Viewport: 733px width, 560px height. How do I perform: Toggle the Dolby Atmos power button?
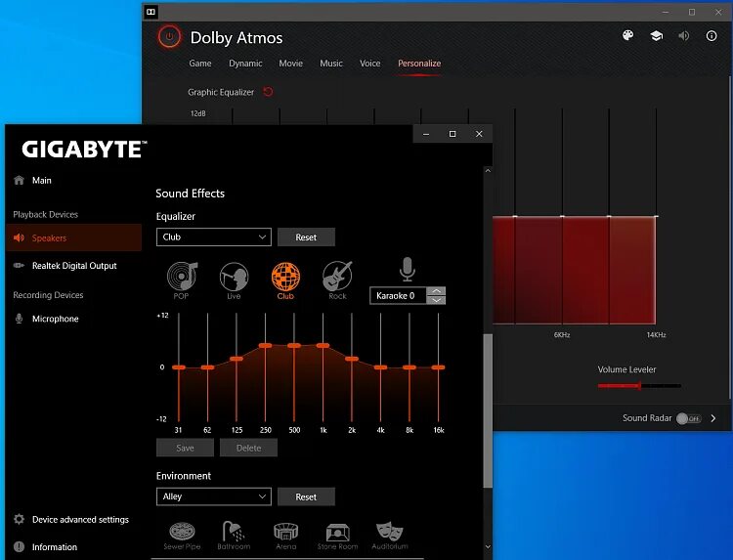tap(169, 36)
